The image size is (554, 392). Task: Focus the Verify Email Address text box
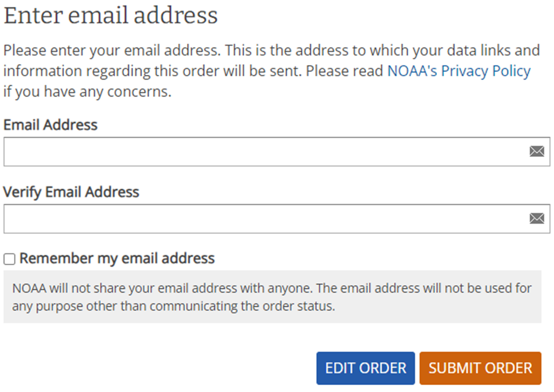tap(277, 218)
